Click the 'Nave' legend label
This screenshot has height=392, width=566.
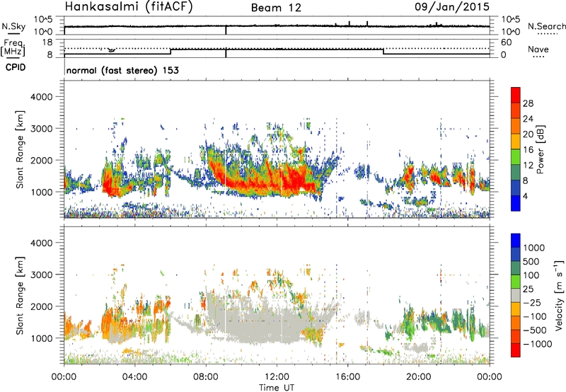coord(538,49)
